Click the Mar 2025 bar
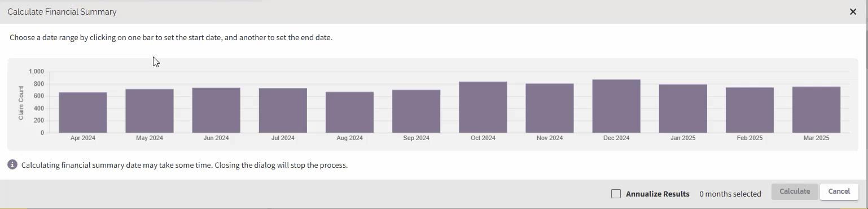 (x=816, y=110)
